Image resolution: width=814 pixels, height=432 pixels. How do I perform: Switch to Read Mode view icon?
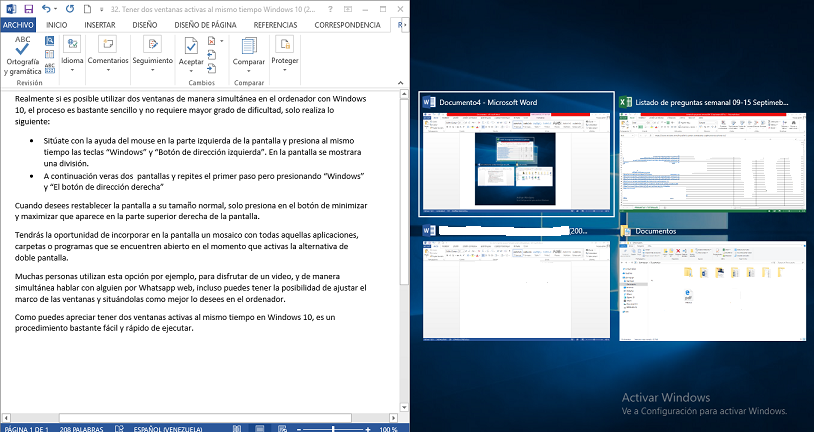tap(237, 428)
